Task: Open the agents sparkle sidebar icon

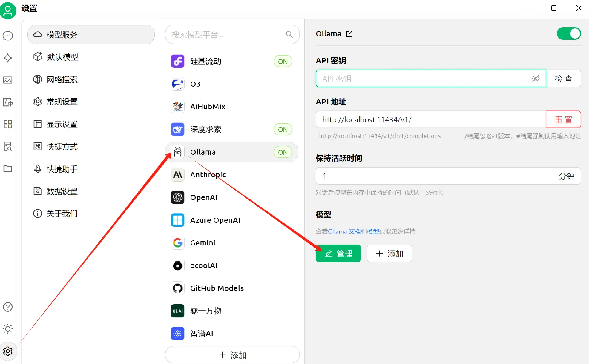Action: [x=8, y=58]
